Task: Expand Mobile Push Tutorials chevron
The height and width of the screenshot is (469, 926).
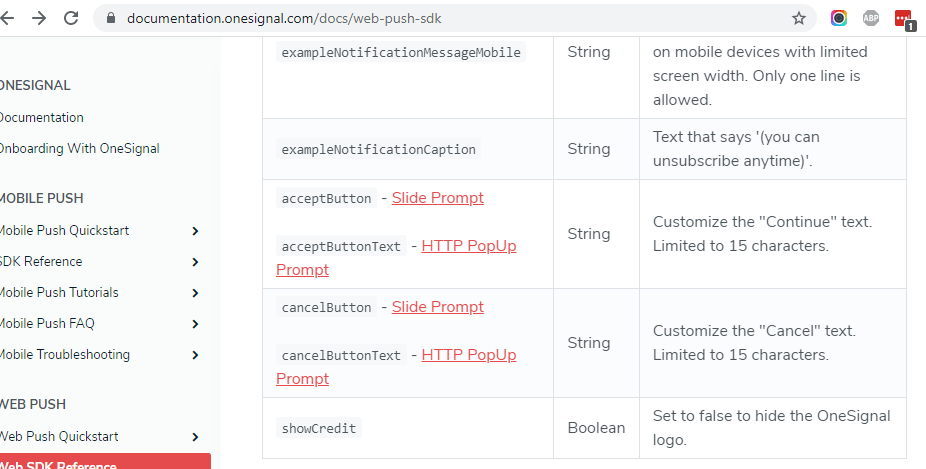Action: click(x=195, y=293)
